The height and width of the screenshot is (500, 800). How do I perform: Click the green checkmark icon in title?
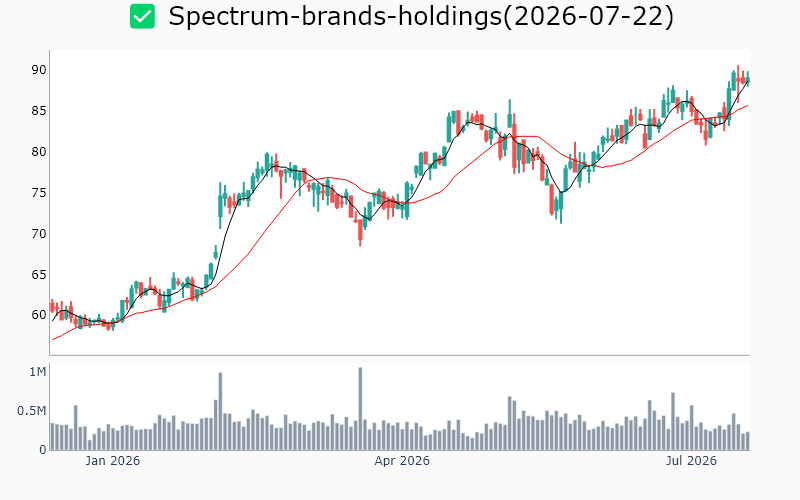pyautogui.click(x=142, y=16)
